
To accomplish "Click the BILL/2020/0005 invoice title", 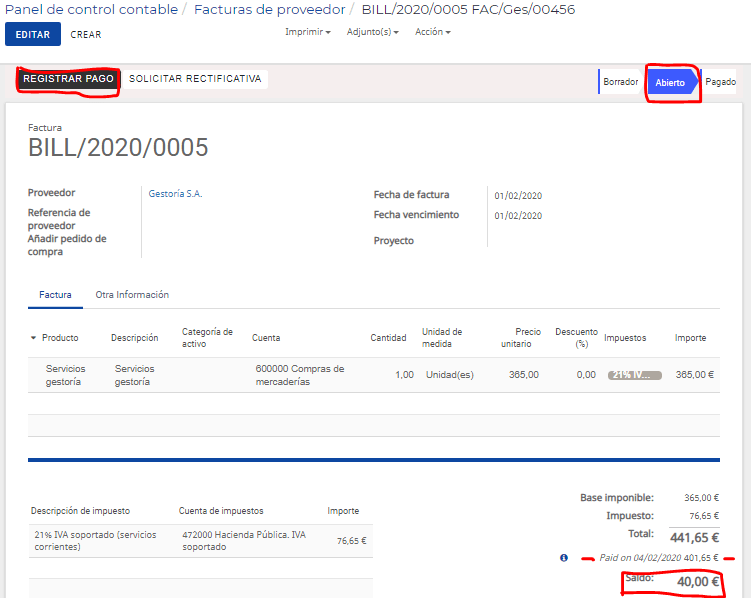I will tap(118, 147).
